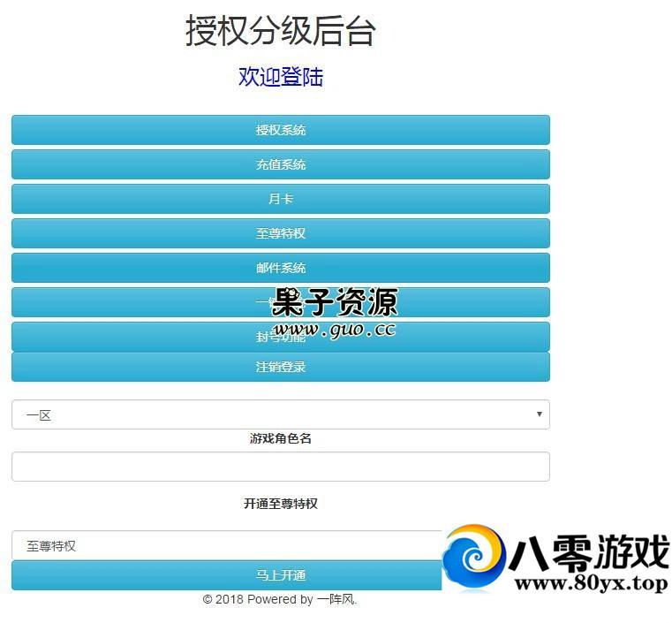Click the 果子资源 watermark logo

click(335, 303)
